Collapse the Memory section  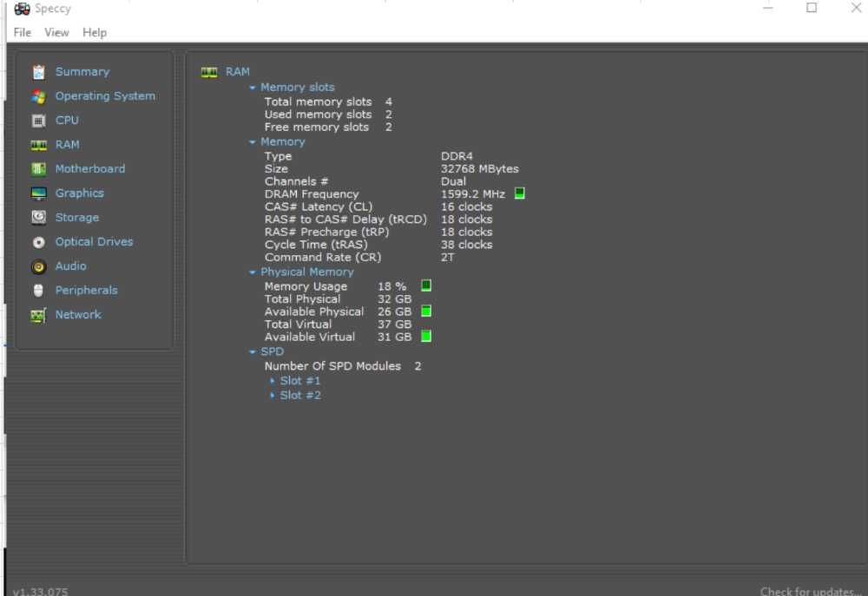(x=253, y=142)
